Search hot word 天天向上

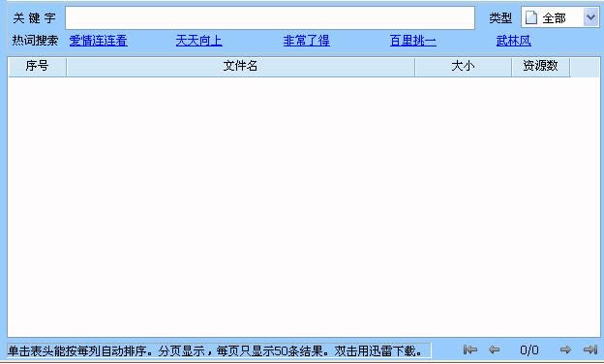pyautogui.click(x=198, y=41)
